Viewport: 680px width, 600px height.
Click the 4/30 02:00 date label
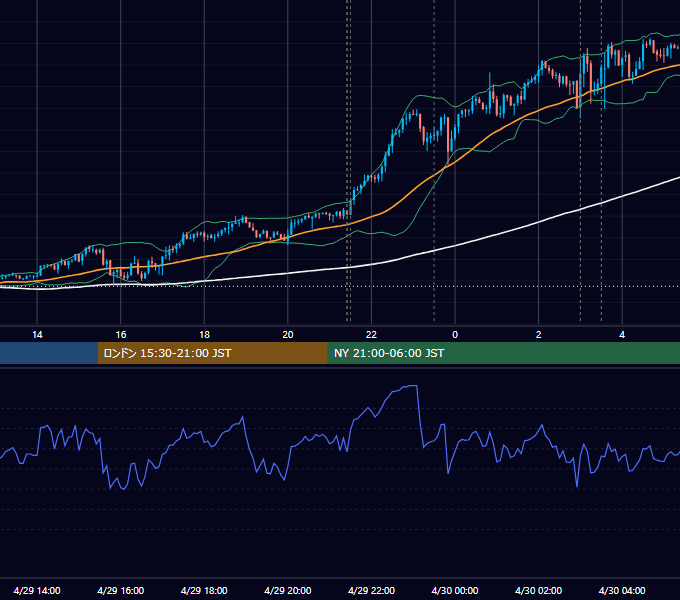click(538, 590)
